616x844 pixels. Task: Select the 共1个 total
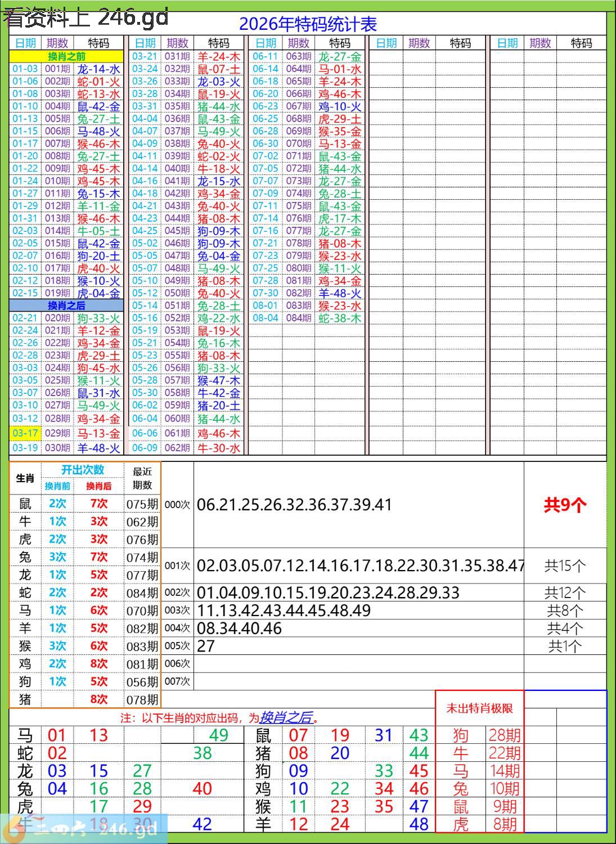pos(565,646)
